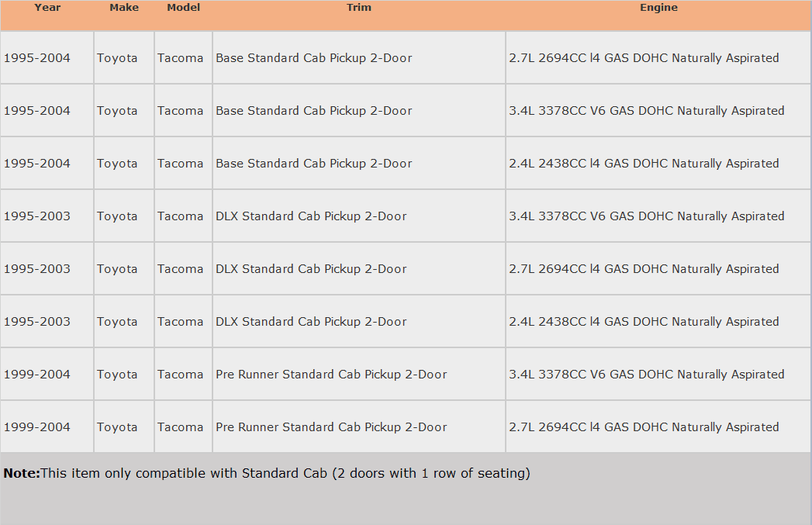Click 2.4L 2438CC engine in third row
The width and height of the screenshot is (812, 525).
(x=644, y=164)
